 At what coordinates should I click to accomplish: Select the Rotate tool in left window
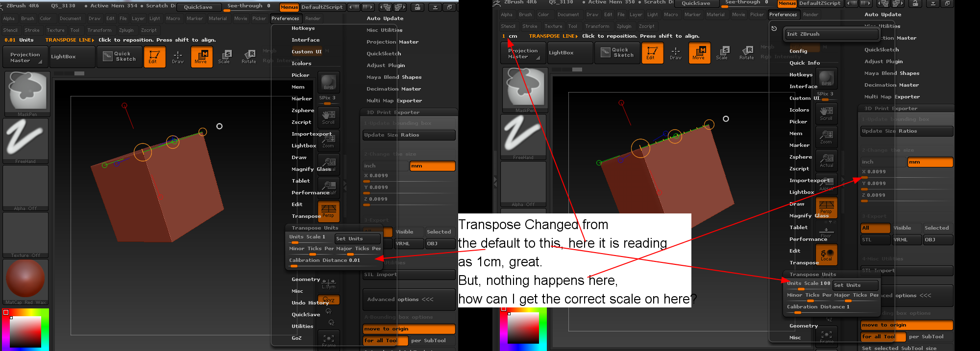click(249, 57)
